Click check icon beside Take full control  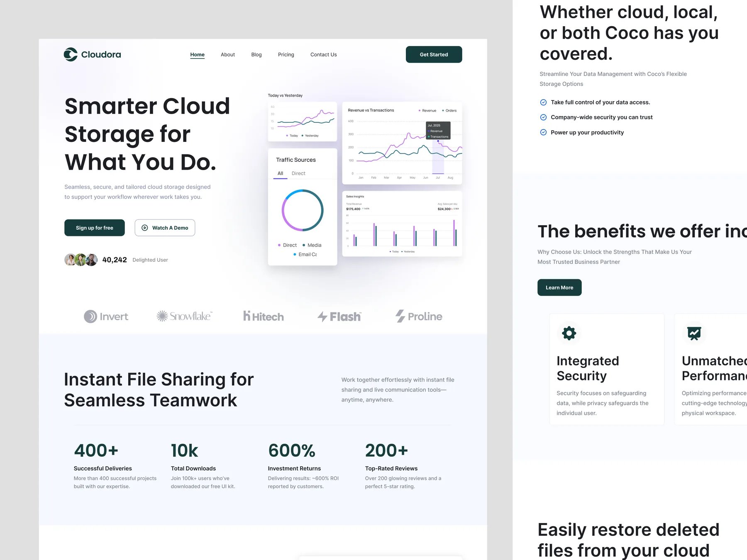click(x=543, y=102)
